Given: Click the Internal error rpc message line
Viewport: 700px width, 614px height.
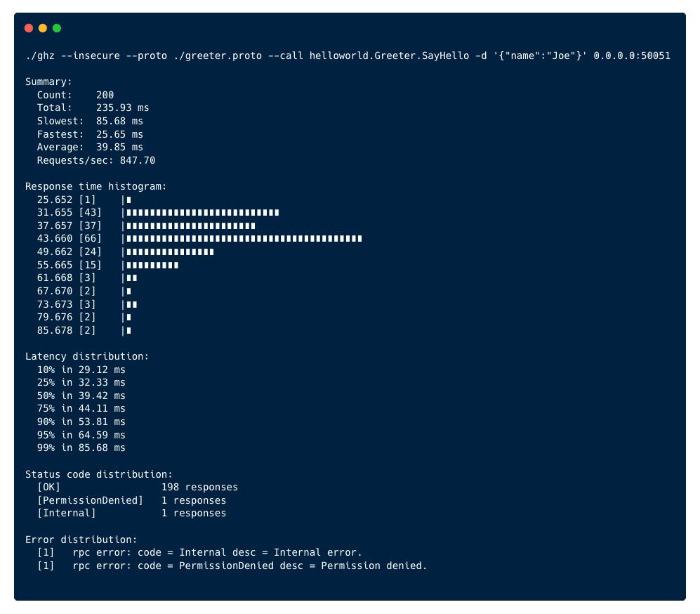Looking at the screenshot, I should (217, 552).
